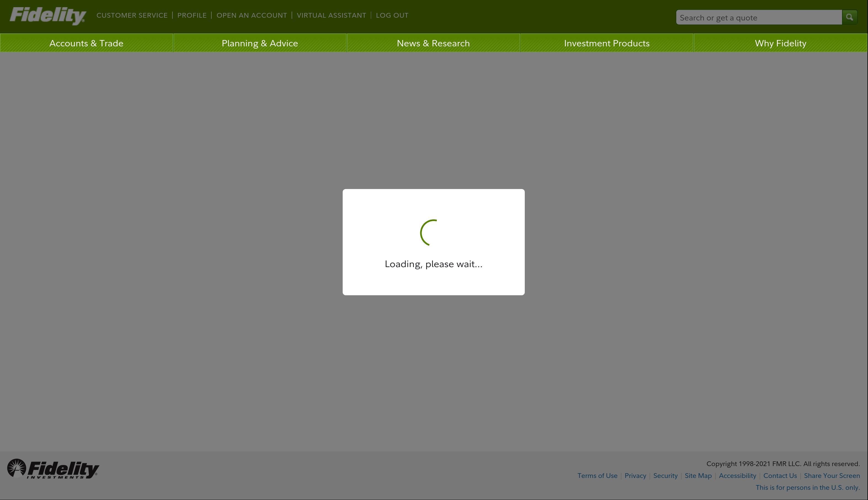This screenshot has height=500, width=868.
Task: Open Accessibility information
Action: [x=737, y=476]
